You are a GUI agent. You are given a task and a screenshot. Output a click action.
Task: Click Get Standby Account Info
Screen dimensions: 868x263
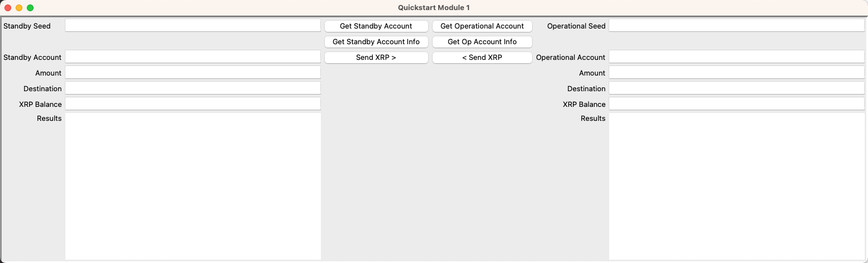[376, 41]
